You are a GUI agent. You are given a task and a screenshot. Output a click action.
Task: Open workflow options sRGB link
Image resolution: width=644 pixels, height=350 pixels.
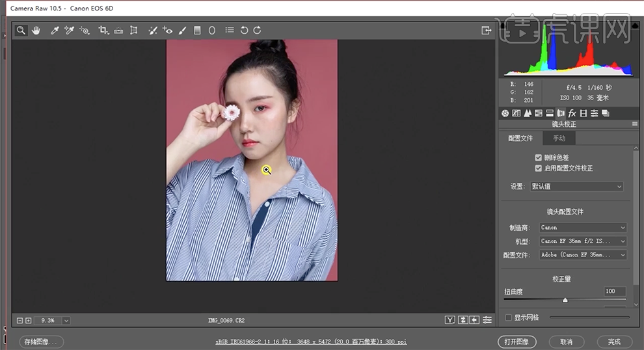pos(311,342)
